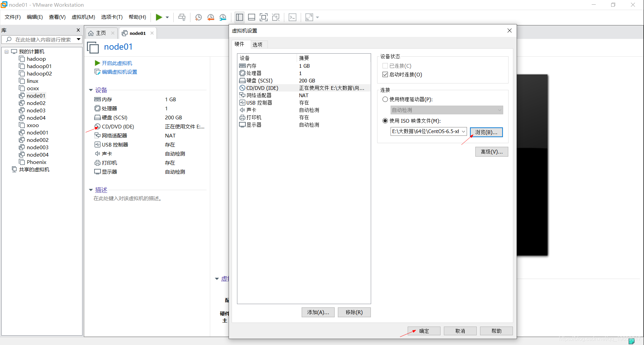Click the green power-on play icon in toolbar
The height and width of the screenshot is (345, 644).
coord(159,17)
